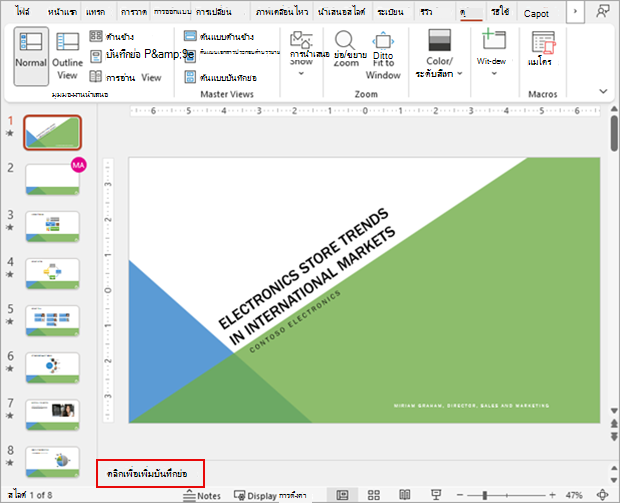Image resolution: width=620 pixels, height=503 pixels.
Task: Click Contoso Electronics subtitle text
Action: click(x=295, y=321)
